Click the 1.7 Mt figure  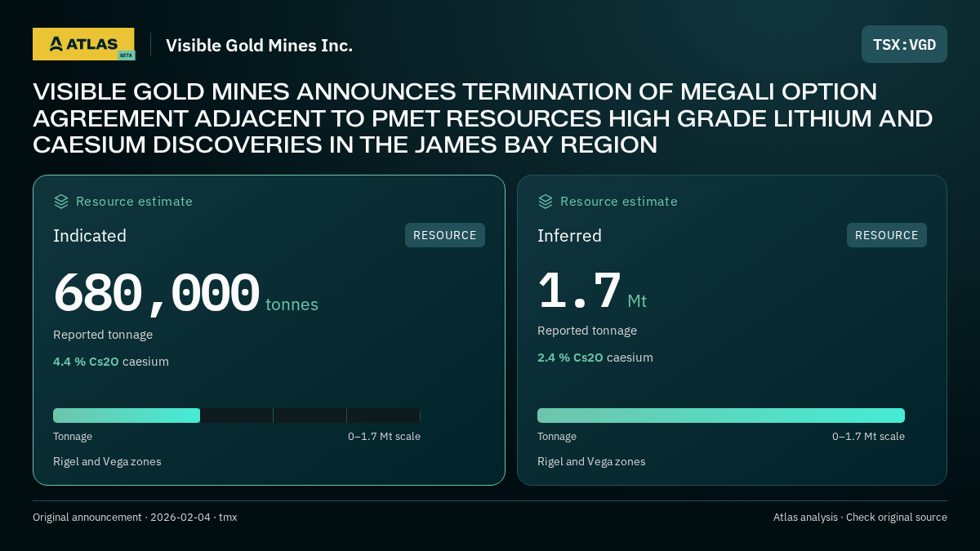click(592, 291)
